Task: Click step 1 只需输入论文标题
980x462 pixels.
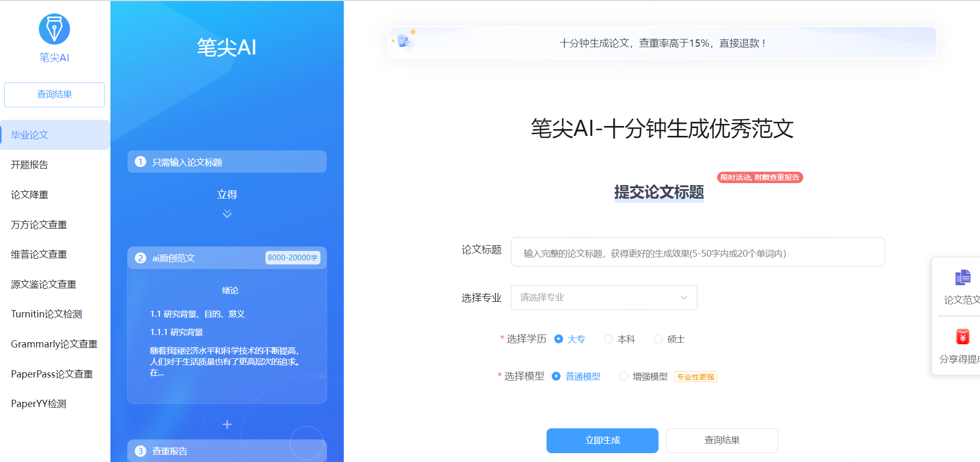Action: pyautogui.click(x=227, y=162)
